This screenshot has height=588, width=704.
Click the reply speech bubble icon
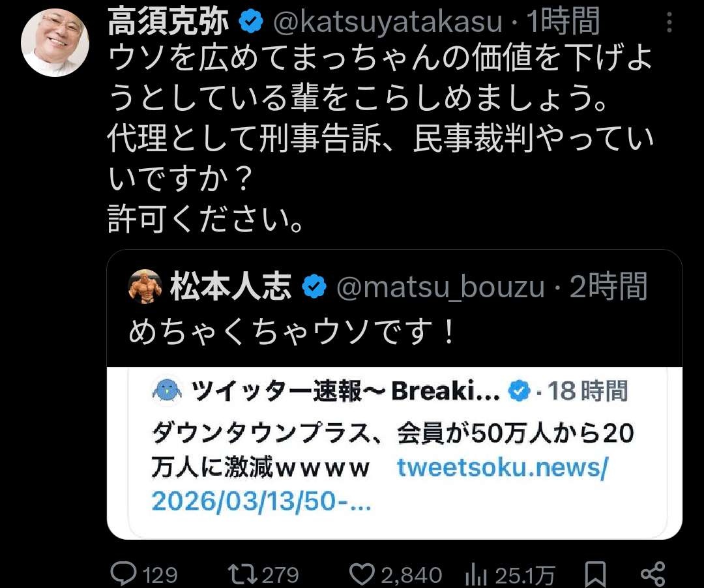tap(123, 574)
